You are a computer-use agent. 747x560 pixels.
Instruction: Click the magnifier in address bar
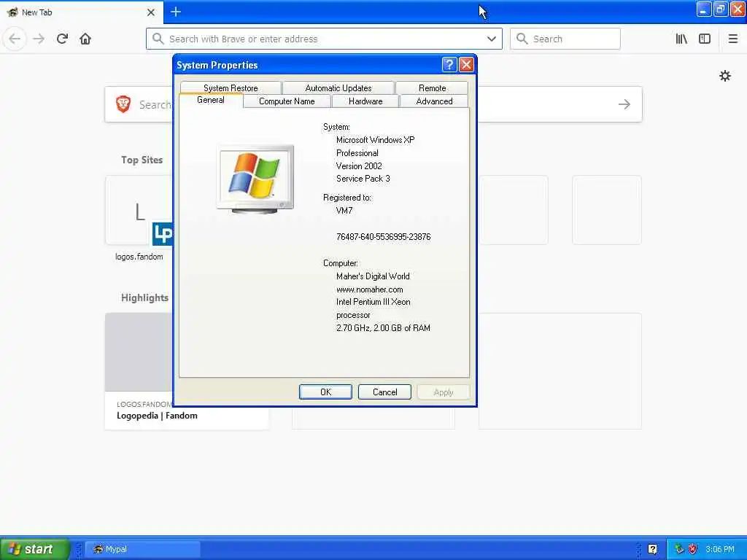[158, 39]
